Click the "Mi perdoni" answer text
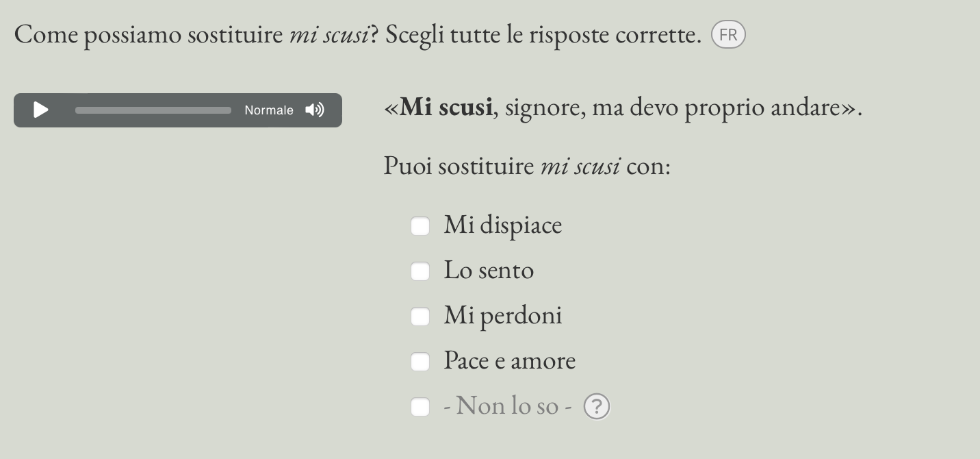The image size is (980, 459). coord(502,315)
